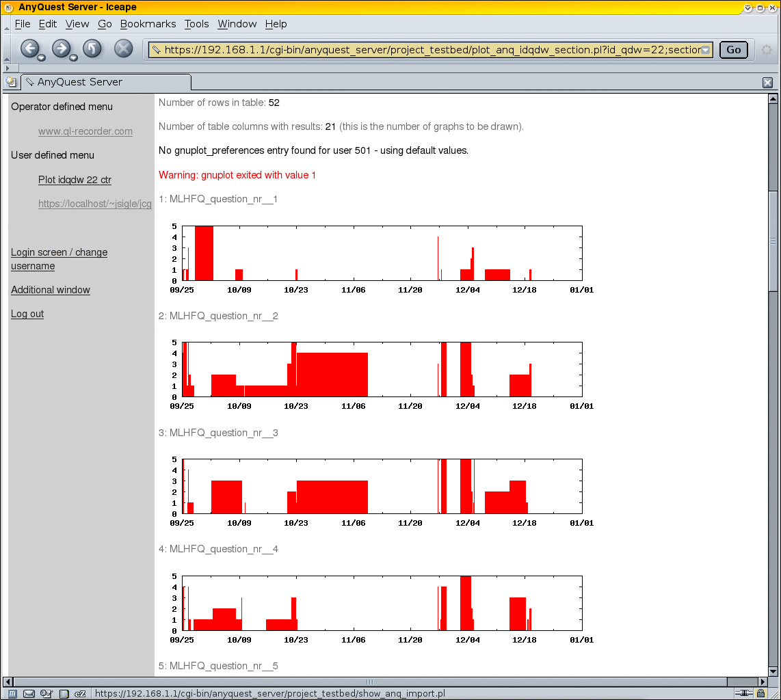Collapse the menu bar grippy

coord(6,25)
